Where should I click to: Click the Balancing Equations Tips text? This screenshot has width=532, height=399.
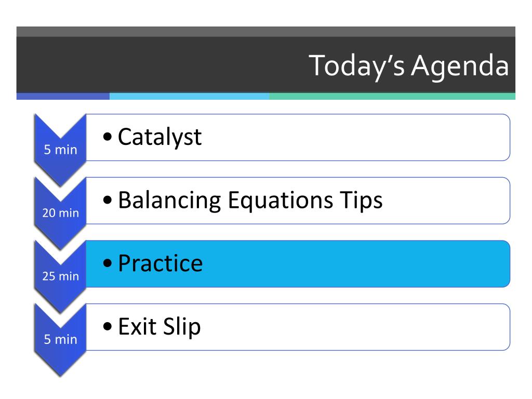click(250, 200)
